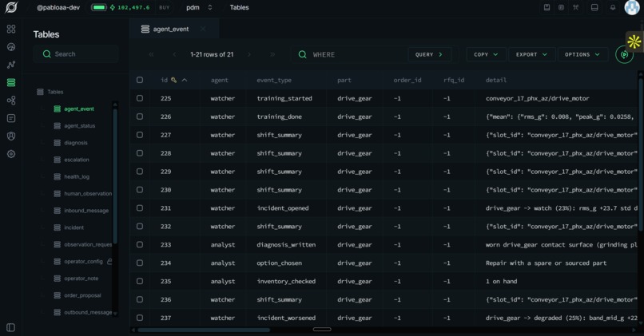Image resolution: width=644 pixels, height=336 pixels.
Task: Sort by the agent column header
Action: point(219,80)
